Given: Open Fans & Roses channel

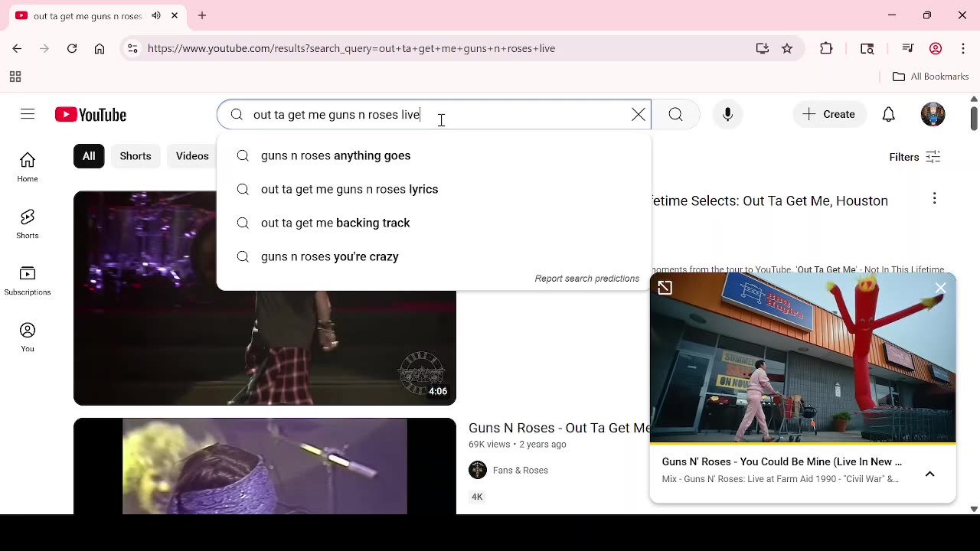Looking at the screenshot, I should [521, 470].
